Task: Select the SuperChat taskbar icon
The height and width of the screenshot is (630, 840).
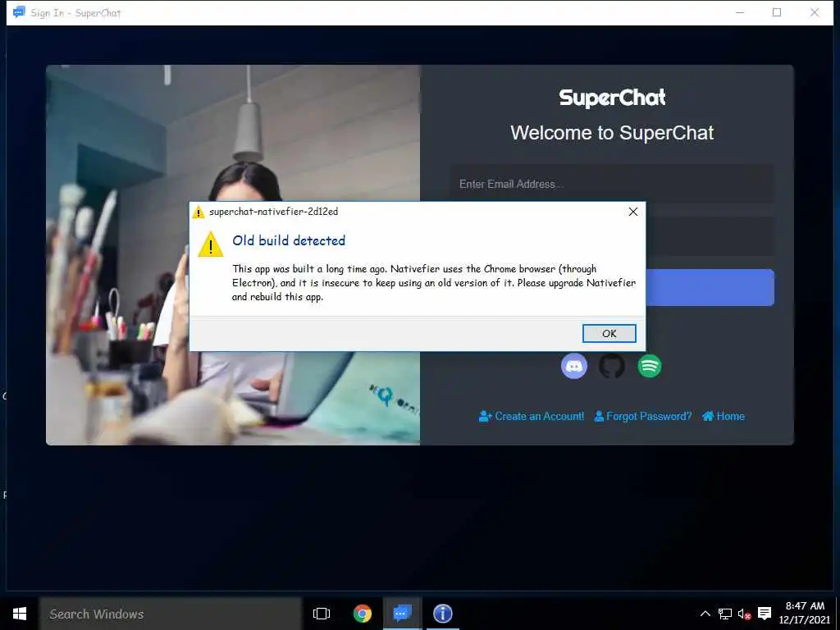Action: (402, 614)
